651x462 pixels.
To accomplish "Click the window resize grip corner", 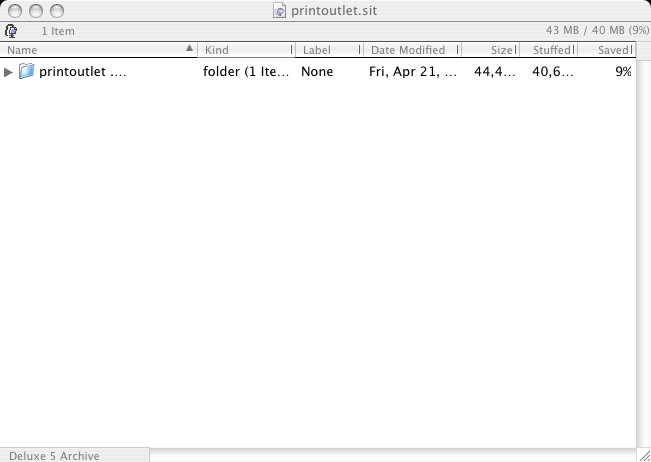I will click(x=644, y=455).
